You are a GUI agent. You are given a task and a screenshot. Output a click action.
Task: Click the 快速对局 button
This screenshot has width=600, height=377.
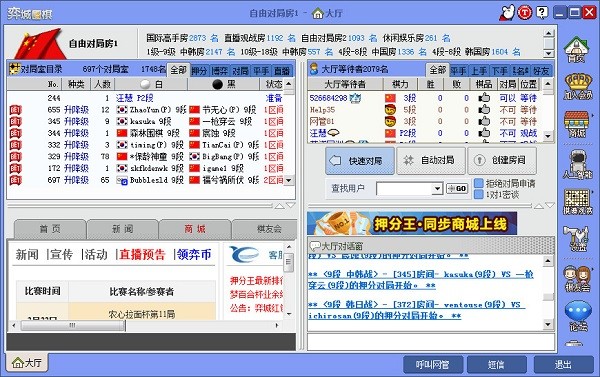(360, 161)
